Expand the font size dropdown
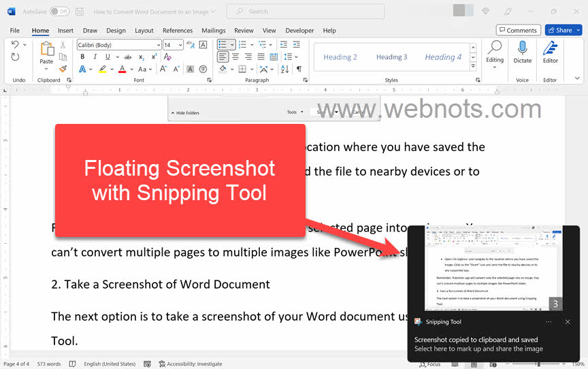The width and height of the screenshot is (588, 369). click(180, 45)
